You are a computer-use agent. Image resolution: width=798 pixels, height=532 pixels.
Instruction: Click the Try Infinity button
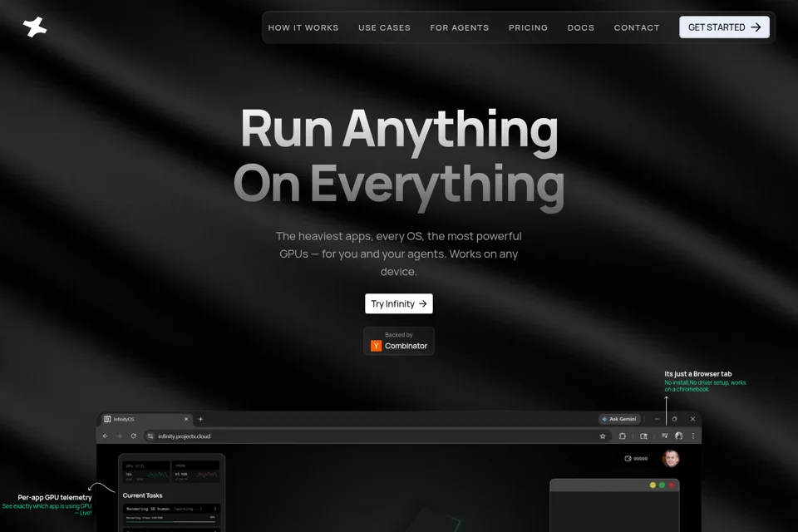[398, 303]
